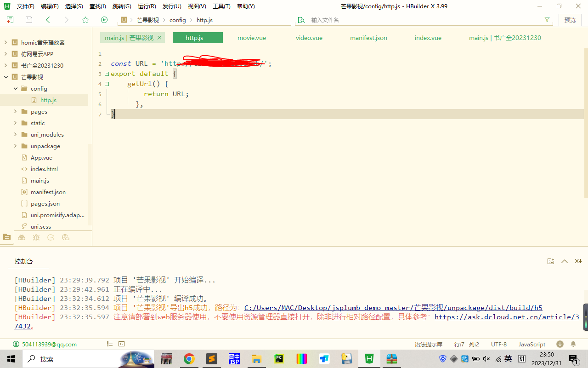
Task: Toggle the 英 input language indicator
Action: click(508, 359)
